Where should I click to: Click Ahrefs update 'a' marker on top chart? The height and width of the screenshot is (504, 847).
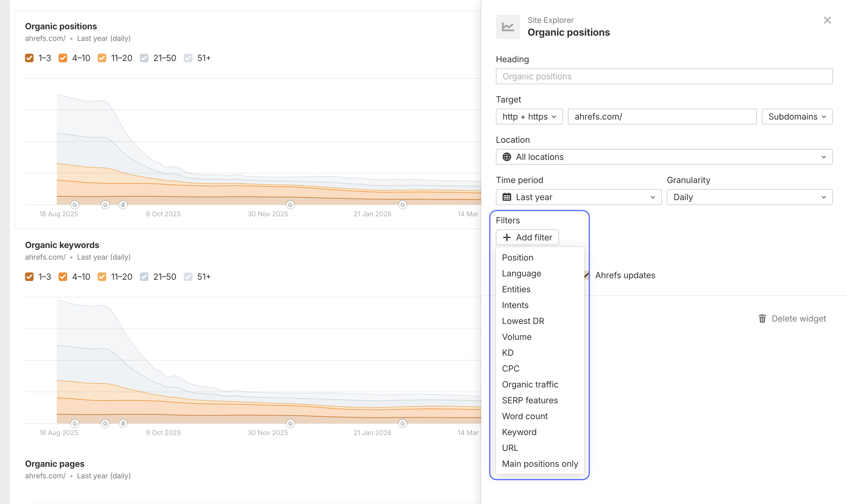pos(123,205)
